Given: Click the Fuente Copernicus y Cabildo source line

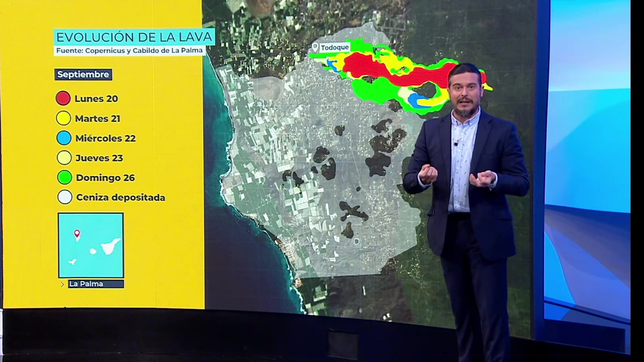Looking at the screenshot, I should coord(129,51).
